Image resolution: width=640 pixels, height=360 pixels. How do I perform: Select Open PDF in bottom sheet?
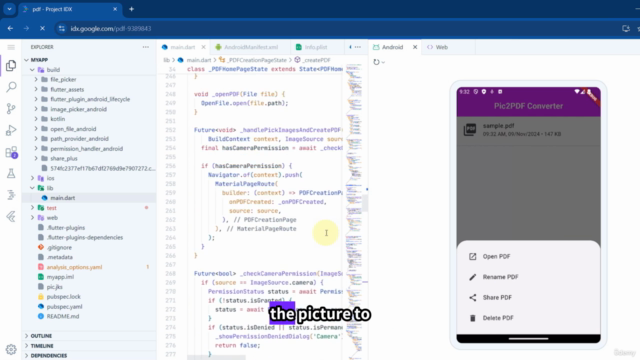pos(528,256)
